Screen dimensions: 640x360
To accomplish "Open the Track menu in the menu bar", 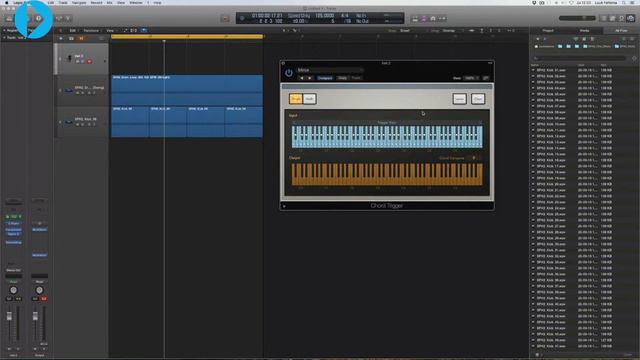I will [63, 2].
